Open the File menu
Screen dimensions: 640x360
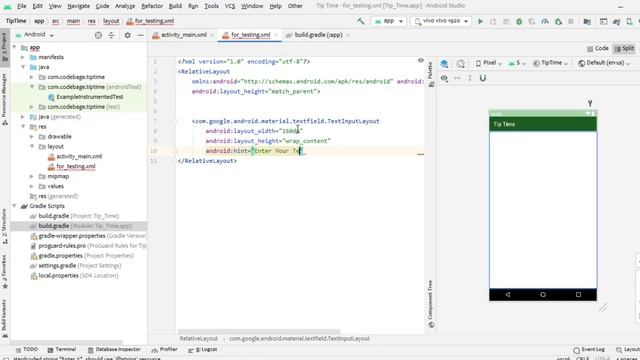point(22,6)
